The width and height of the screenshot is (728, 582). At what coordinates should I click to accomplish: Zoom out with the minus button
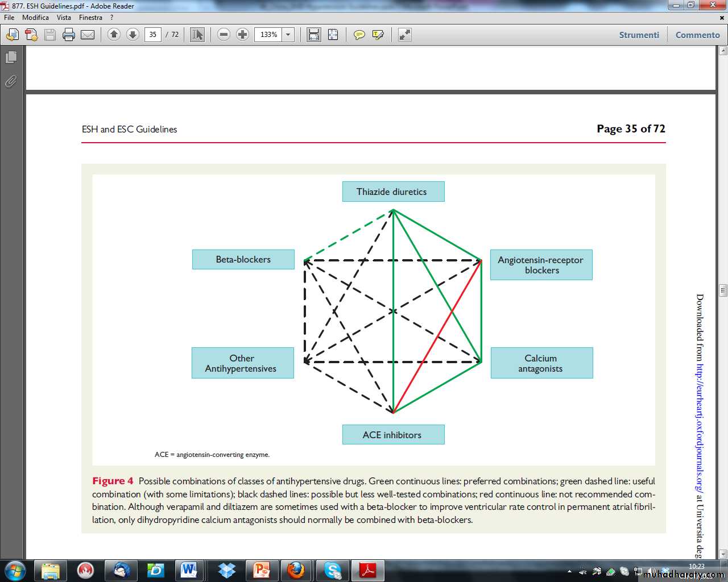click(x=224, y=35)
